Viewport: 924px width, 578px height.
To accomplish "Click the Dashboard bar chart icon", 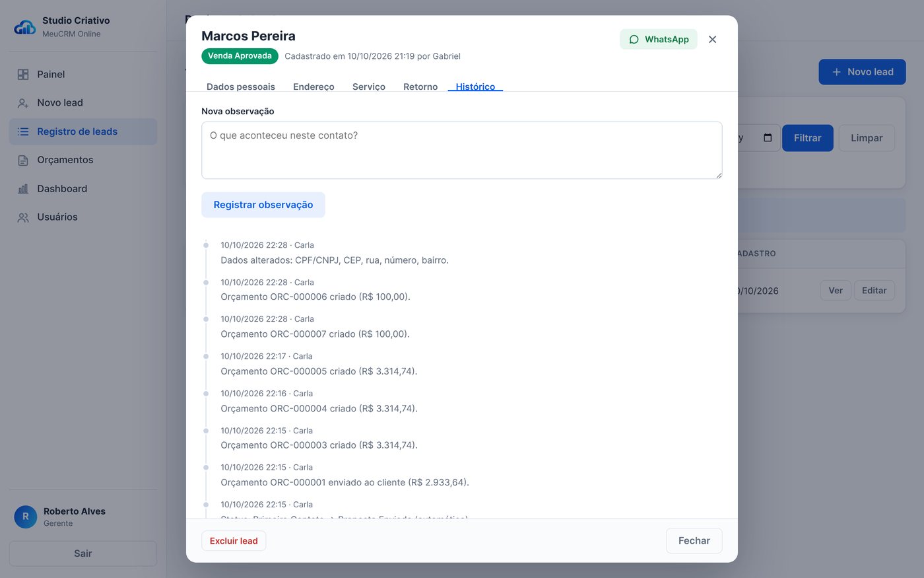I will [23, 189].
